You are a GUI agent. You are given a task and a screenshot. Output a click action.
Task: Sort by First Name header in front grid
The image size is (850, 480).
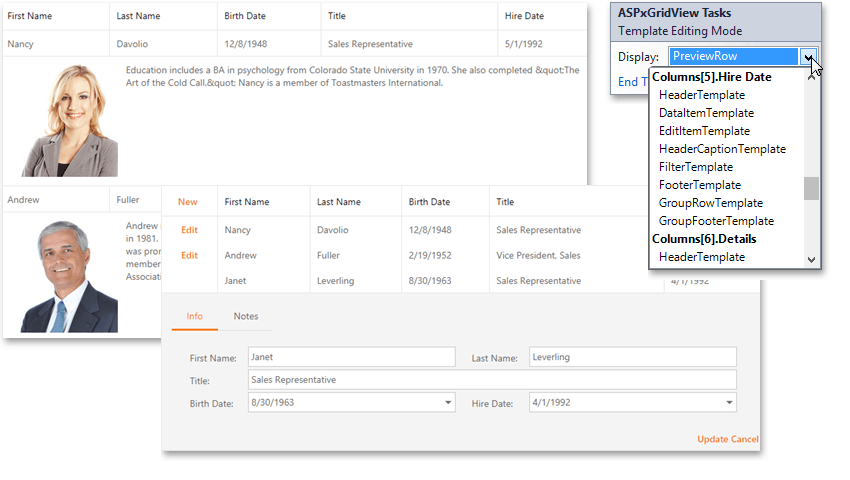click(x=247, y=202)
